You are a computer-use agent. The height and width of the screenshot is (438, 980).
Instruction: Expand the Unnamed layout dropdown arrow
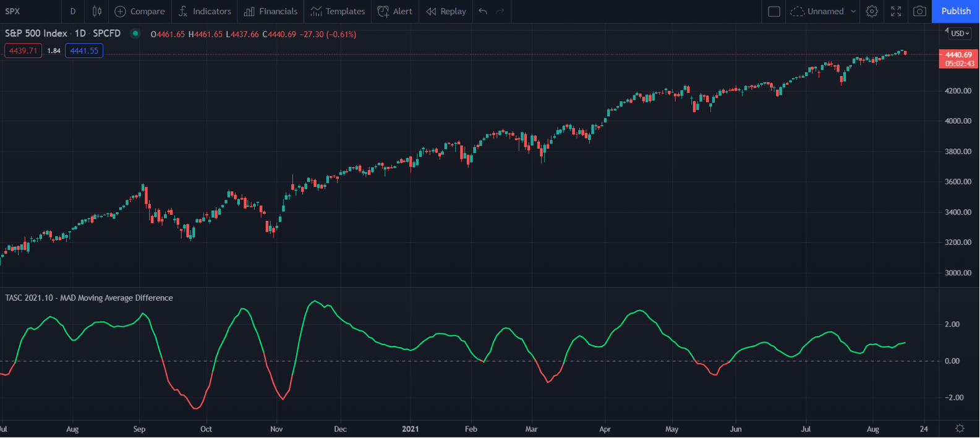(853, 11)
